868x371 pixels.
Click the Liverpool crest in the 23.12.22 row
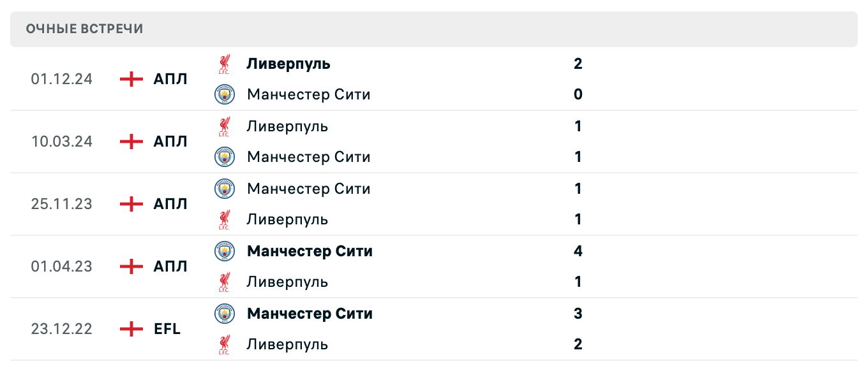(225, 344)
